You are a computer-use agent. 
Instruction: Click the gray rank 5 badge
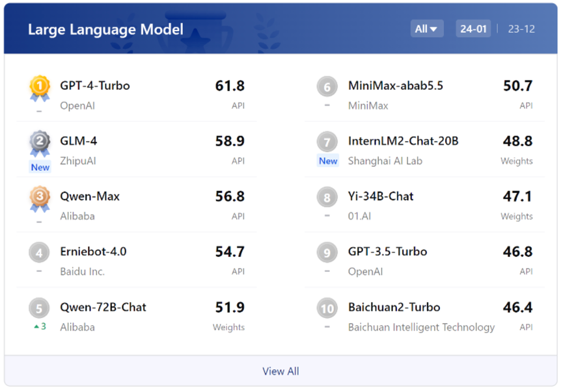(x=39, y=308)
